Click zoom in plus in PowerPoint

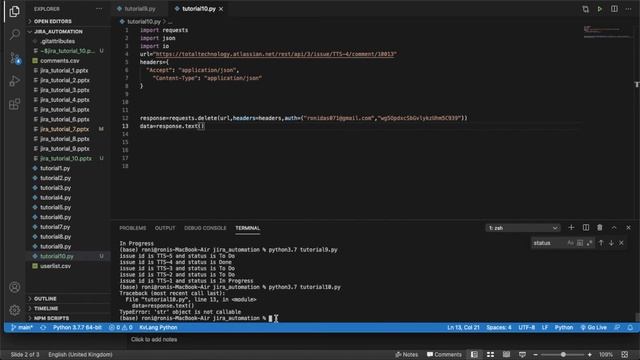pyautogui.click(x=589, y=354)
